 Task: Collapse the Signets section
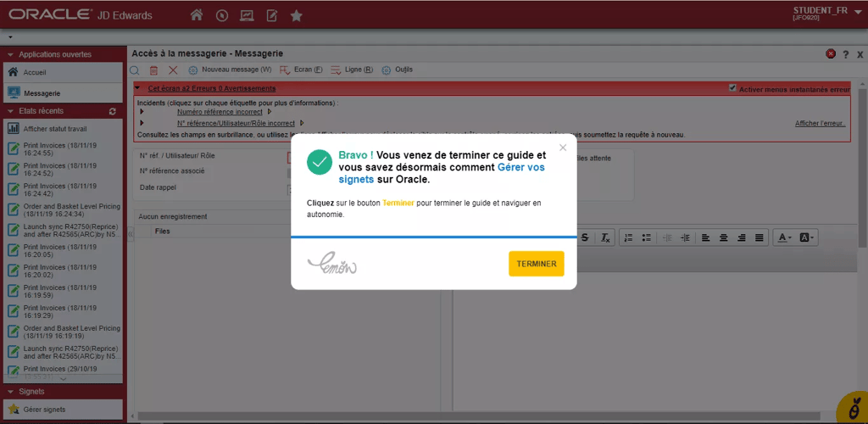tap(10, 391)
